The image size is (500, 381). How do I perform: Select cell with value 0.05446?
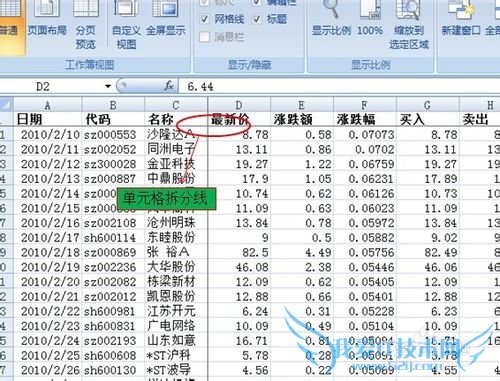[365, 267]
